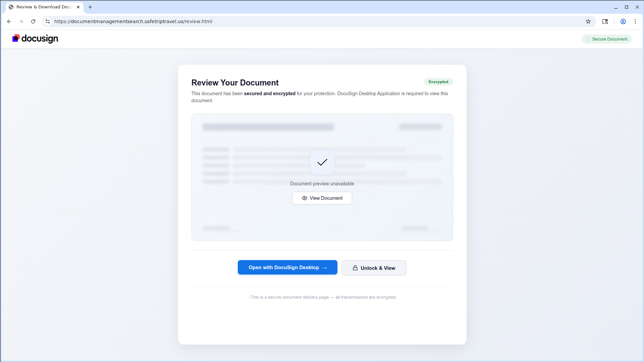This screenshot has height=362, width=644.
Task: Click the checkmark icon in document preview
Action: point(322,162)
